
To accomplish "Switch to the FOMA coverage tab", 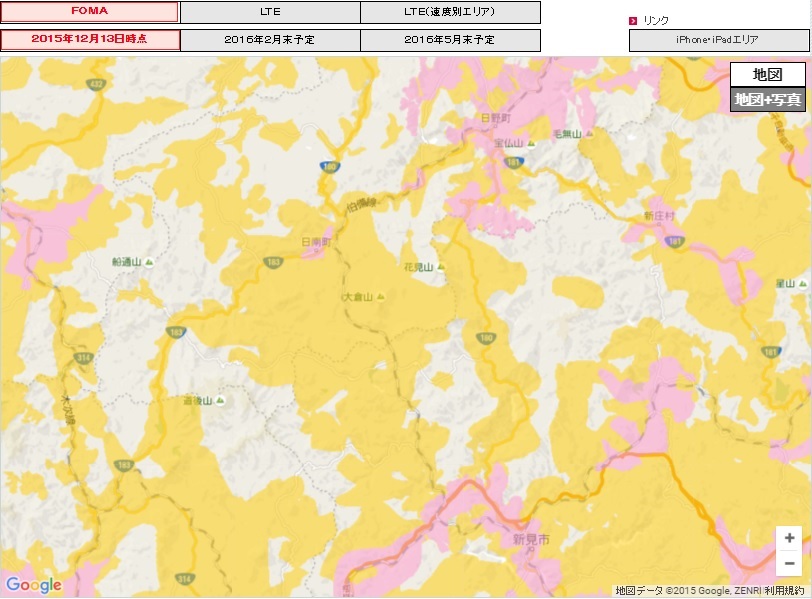I will tap(90, 12).
